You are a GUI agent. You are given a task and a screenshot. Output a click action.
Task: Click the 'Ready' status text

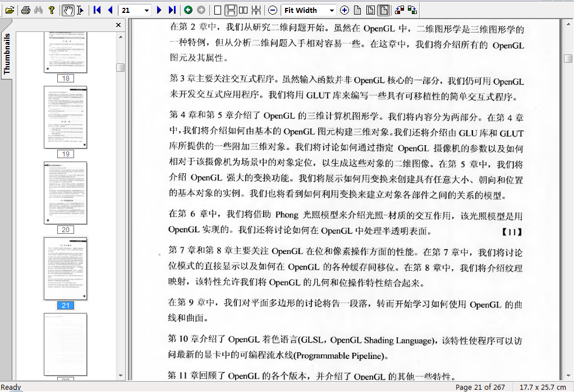click(11, 388)
